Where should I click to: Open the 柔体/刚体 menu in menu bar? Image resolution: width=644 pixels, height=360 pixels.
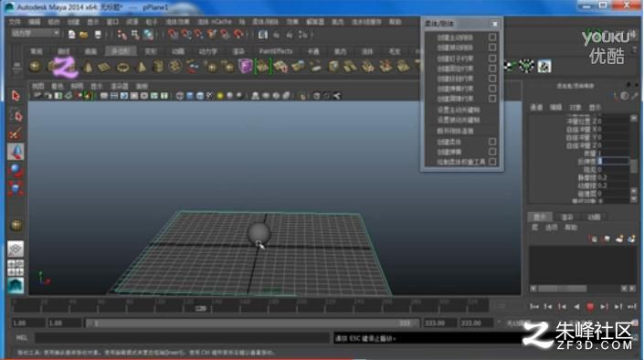[x=265, y=21]
